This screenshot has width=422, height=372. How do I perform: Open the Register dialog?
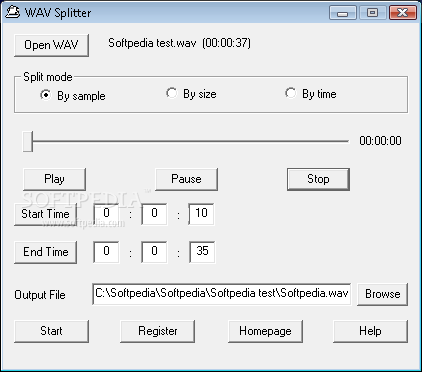(157, 331)
